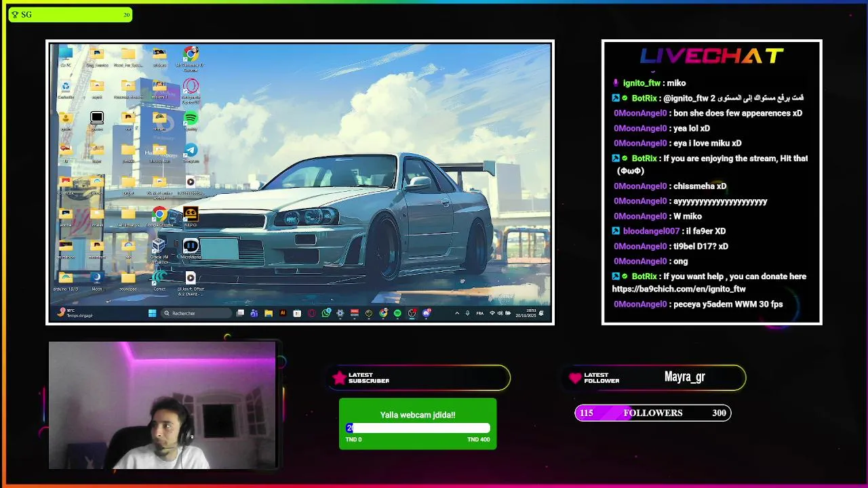The width and height of the screenshot is (868, 488).
Task: Click the Latest Subscriber panel
Action: click(420, 378)
